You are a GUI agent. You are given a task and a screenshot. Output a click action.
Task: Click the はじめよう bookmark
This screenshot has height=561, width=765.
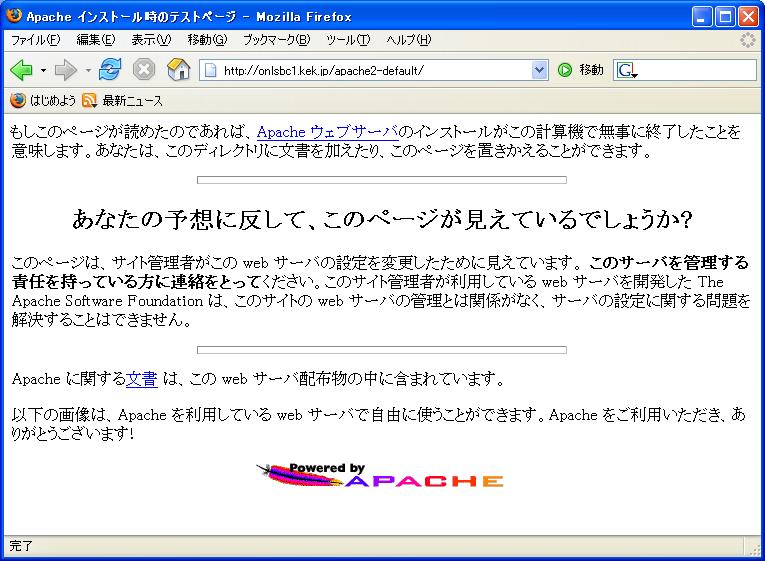pos(43,100)
